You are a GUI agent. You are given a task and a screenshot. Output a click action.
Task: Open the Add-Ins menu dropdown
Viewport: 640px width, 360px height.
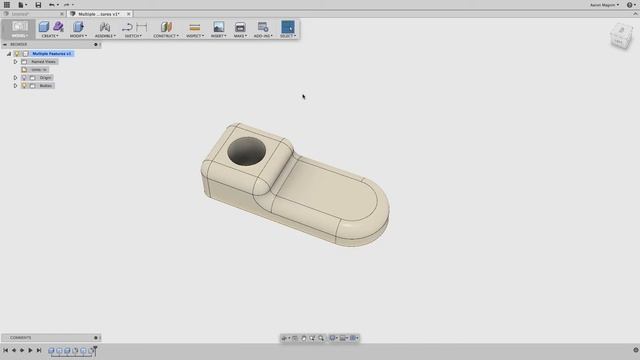263,36
